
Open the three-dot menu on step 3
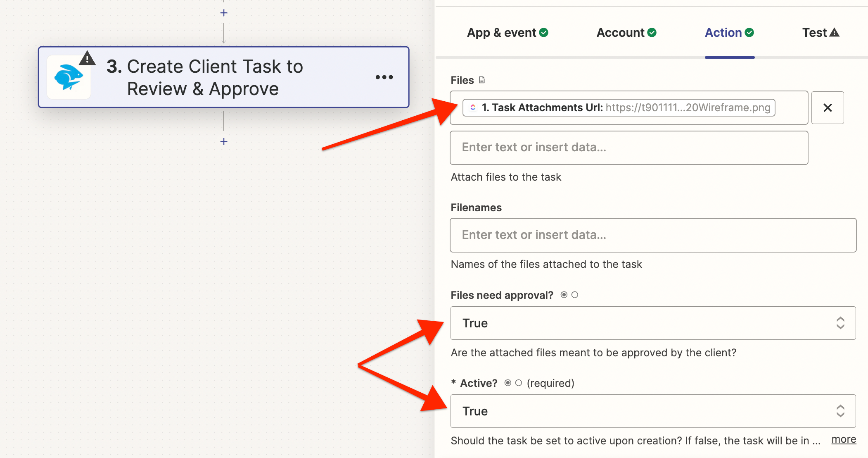pyautogui.click(x=384, y=77)
